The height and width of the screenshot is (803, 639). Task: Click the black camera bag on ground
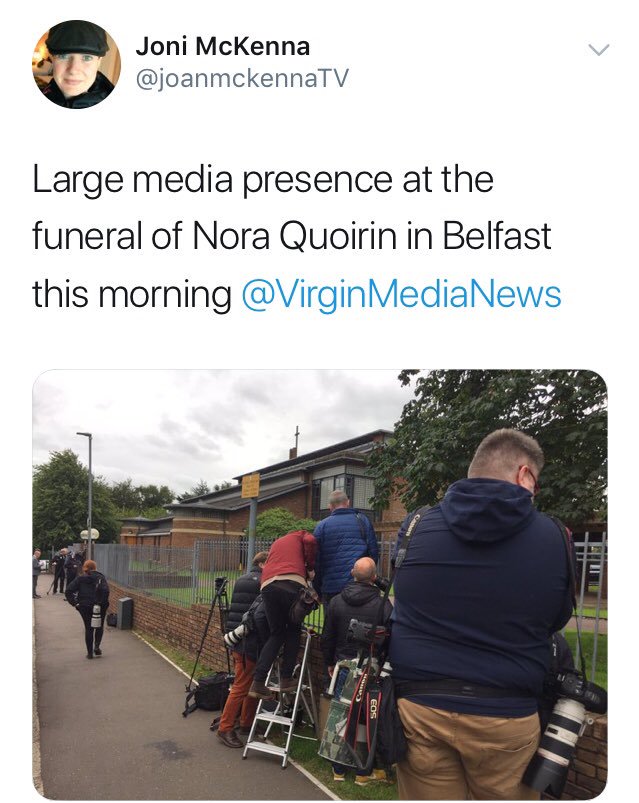[207, 692]
